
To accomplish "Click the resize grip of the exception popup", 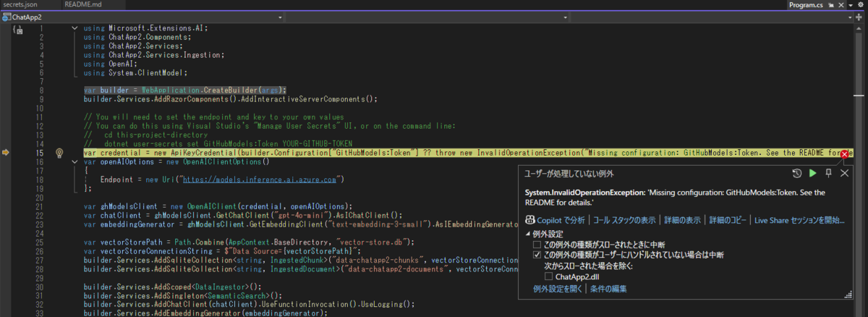I will (x=848, y=295).
